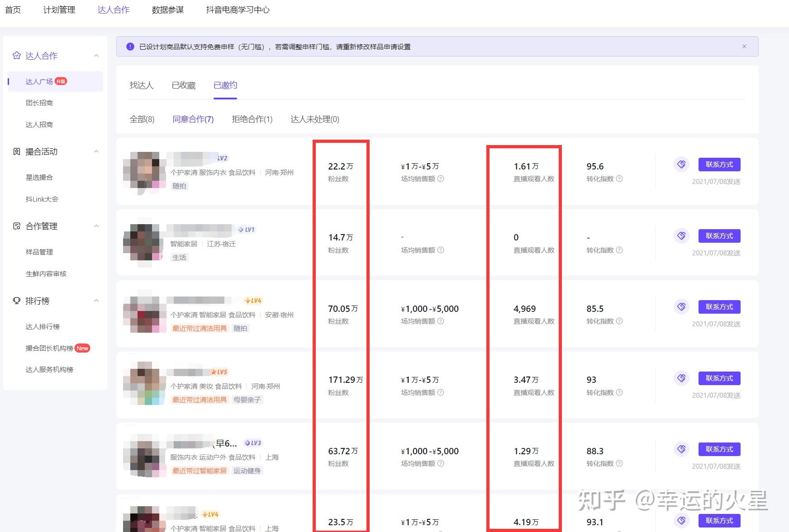Click 联系方式 for the 22.2万 followers creator

pyautogui.click(x=719, y=165)
